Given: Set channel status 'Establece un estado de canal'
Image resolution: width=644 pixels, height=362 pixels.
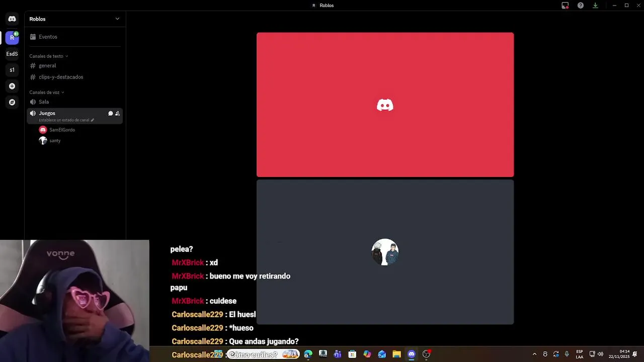Looking at the screenshot, I should click(x=66, y=120).
